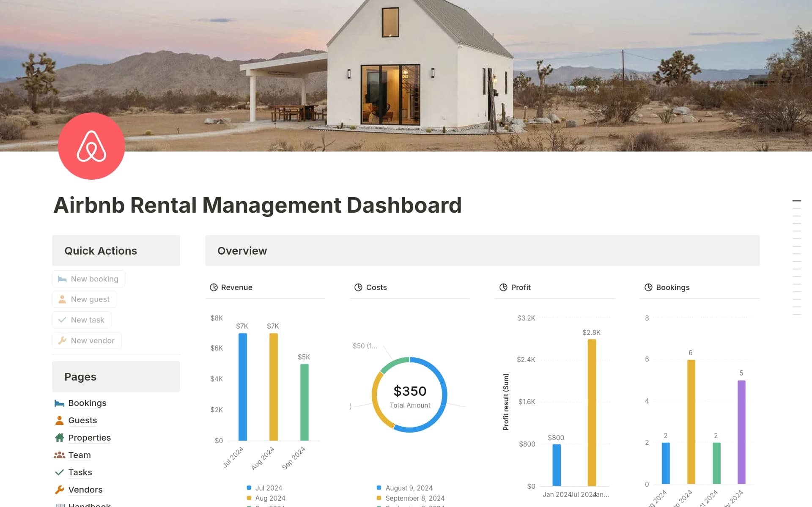Click the people icon beside Team
812x507 pixels.
pyautogui.click(x=59, y=455)
